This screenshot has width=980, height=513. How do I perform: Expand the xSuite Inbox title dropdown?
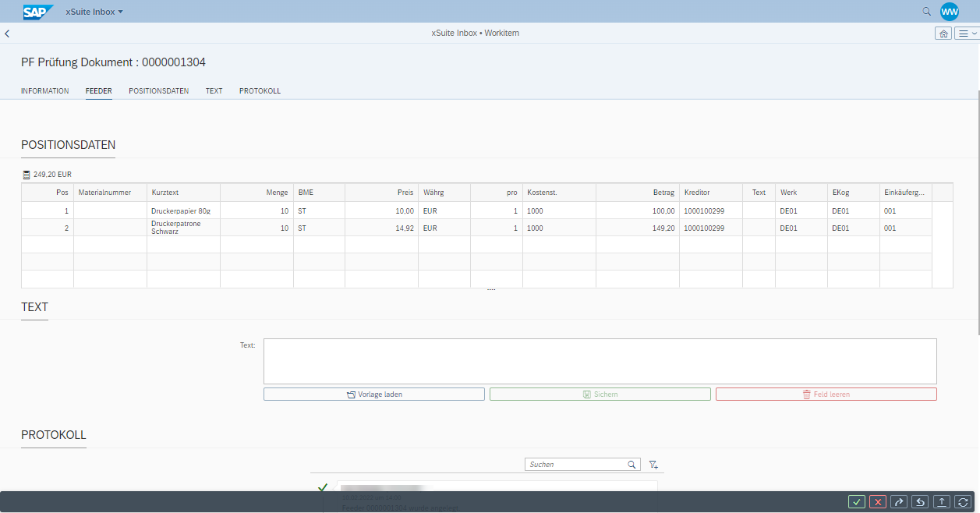point(94,12)
